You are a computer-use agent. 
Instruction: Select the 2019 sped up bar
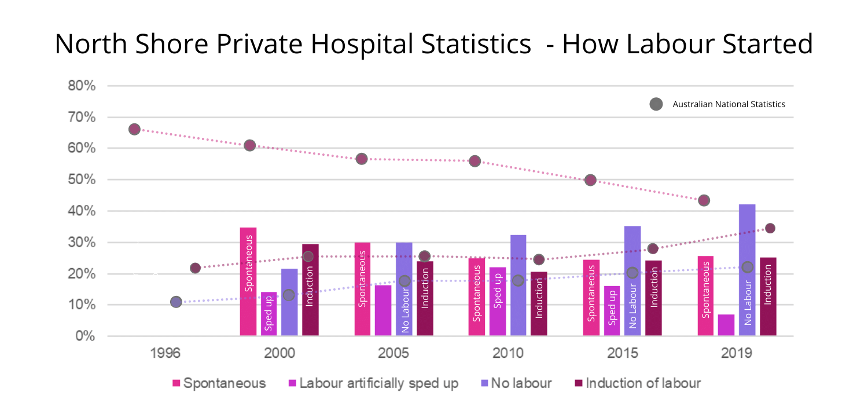click(x=726, y=325)
